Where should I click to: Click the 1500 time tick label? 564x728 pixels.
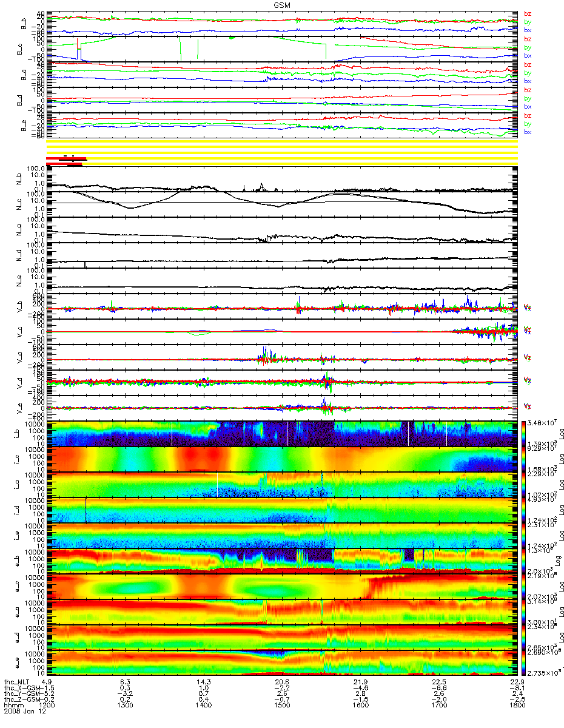(x=281, y=706)
